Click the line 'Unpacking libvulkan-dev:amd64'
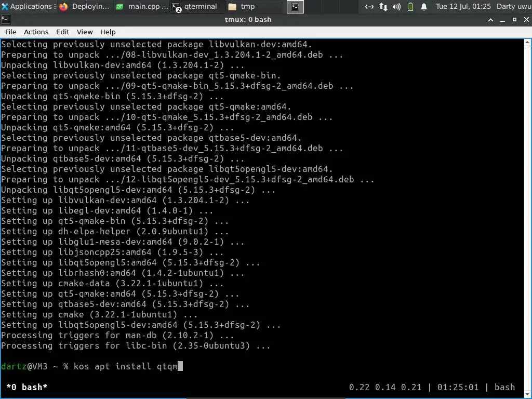 123,65
